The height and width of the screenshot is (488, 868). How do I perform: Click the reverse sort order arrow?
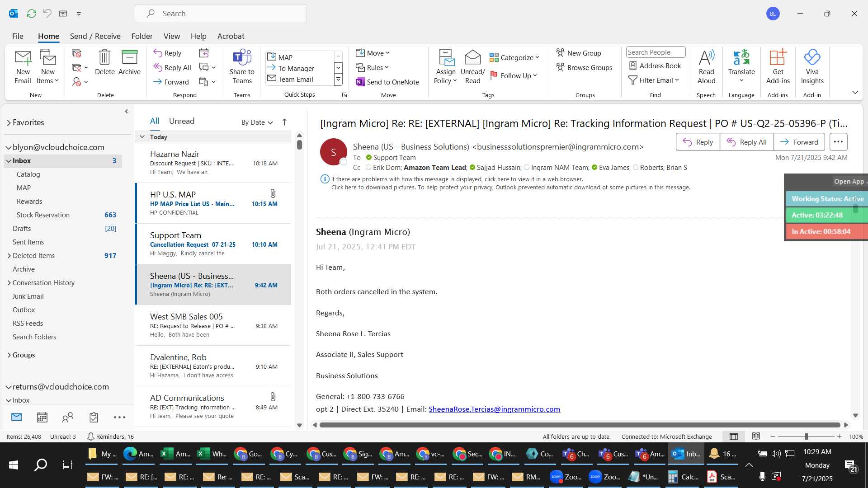tap(284, 122)
